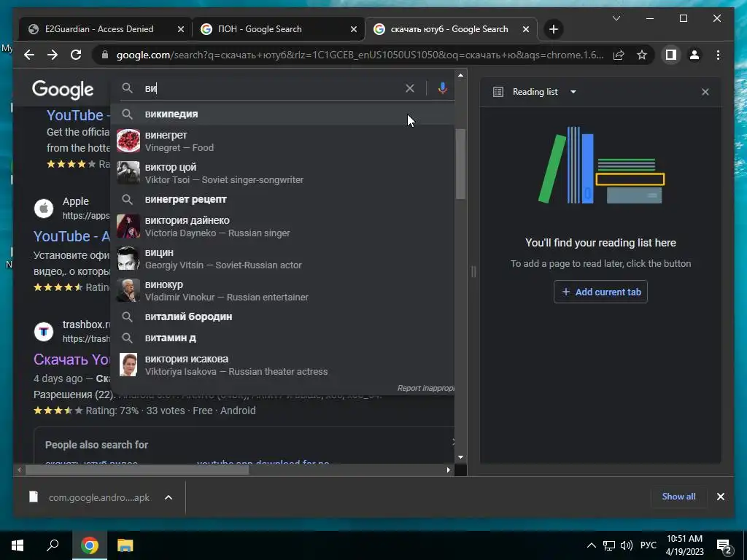
Task: Click the trashbox site favicon
Action: click(44, 332)
